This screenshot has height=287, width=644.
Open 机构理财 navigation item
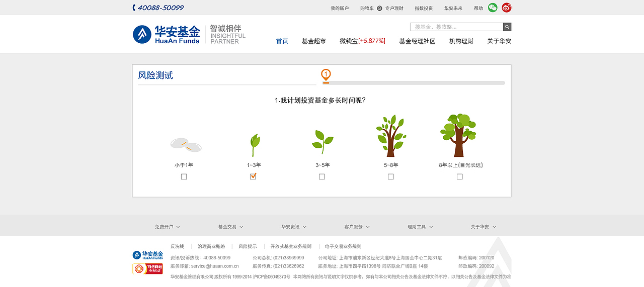click(x=461, y=41)
